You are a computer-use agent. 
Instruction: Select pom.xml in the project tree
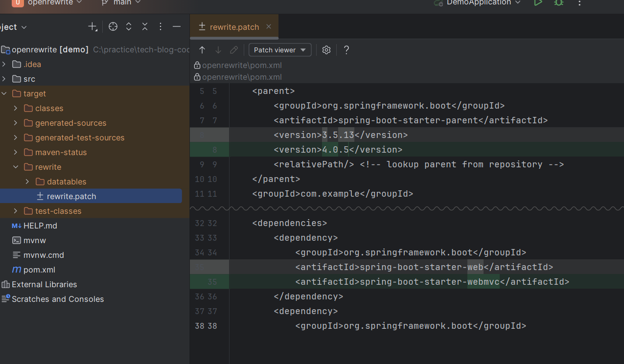pos(39,270)
